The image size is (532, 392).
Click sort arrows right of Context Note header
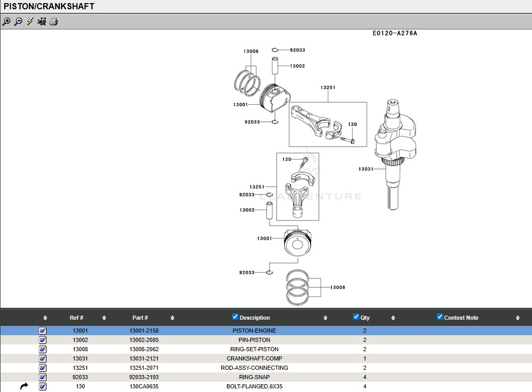click(x=518, y=318)
